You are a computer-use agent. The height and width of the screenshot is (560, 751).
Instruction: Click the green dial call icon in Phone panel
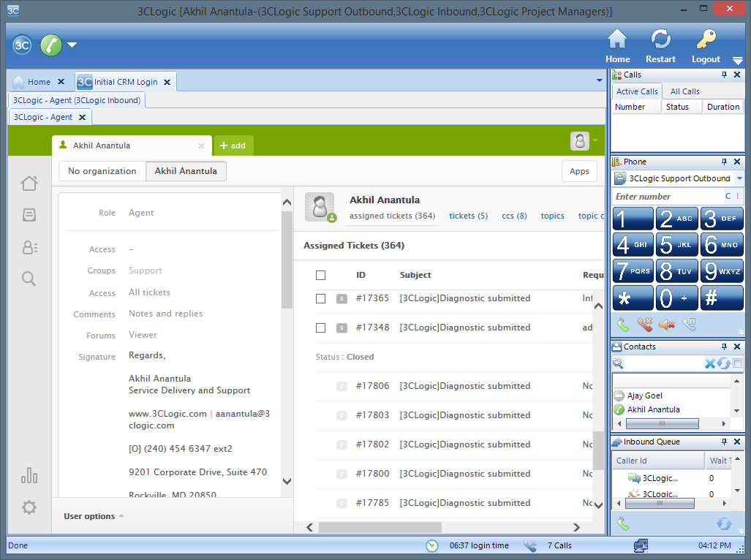coord(622,325)
